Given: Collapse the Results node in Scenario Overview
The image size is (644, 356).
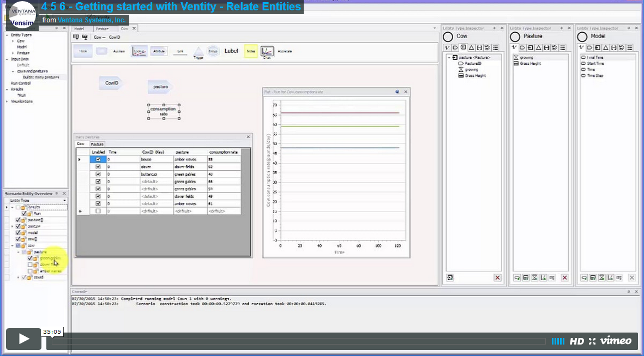Looking at the screenshot, I should (x=13, y=207).
